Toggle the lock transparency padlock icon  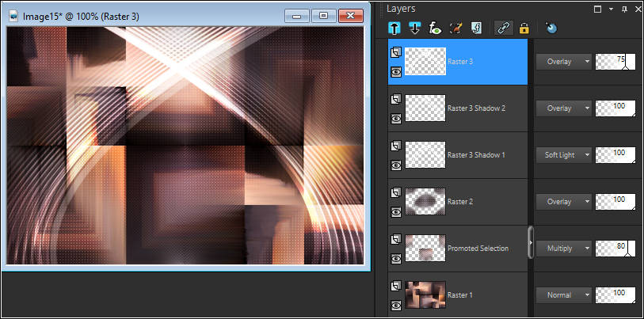coord(524,28)
